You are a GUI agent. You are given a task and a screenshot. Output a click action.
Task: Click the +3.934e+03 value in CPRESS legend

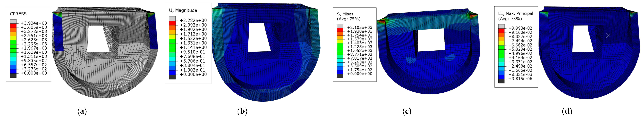[34, 23]
